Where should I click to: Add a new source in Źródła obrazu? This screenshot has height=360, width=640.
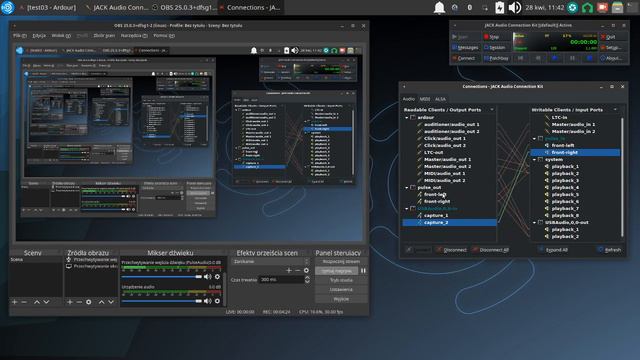[70, 302]
